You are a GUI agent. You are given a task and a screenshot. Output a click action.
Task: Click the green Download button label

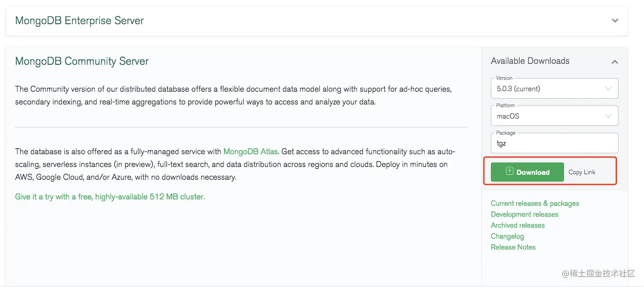533,172
